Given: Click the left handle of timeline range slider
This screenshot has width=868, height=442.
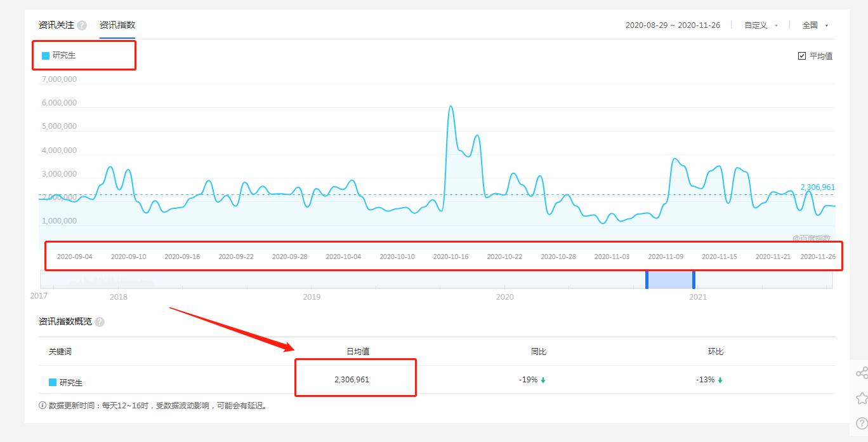Looking at the screenshot, I should tap(647, 279).
